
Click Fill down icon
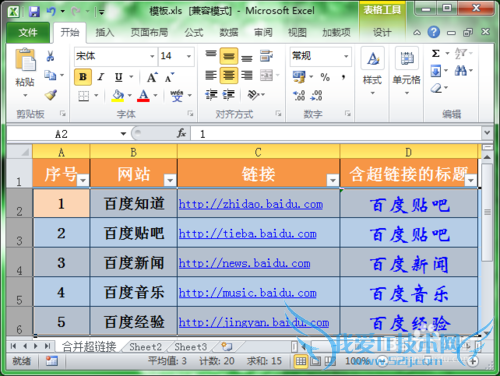point(436,71)
